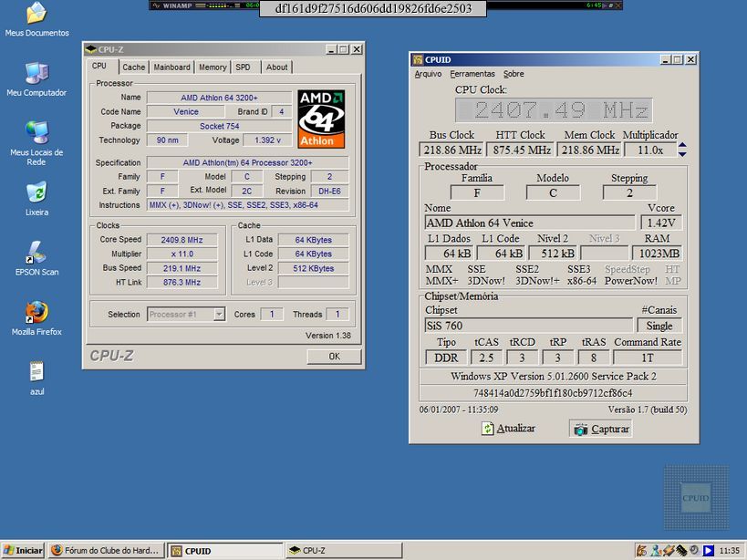Open the Ferramentas menu in CPUID

[x=472, y=74]
